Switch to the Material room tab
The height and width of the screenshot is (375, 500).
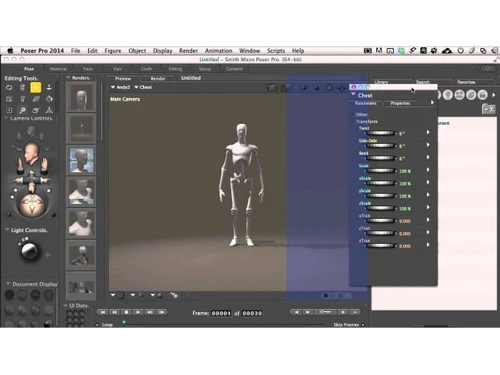58,69
